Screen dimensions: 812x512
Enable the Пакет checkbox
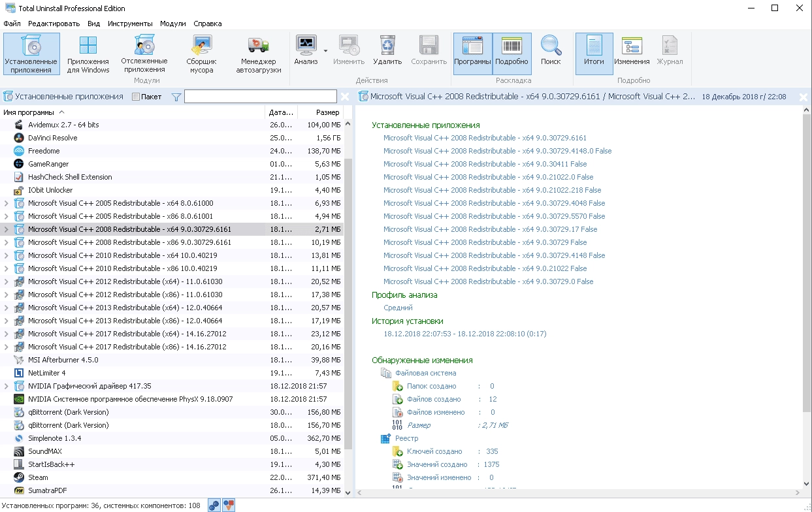(136, 97)
